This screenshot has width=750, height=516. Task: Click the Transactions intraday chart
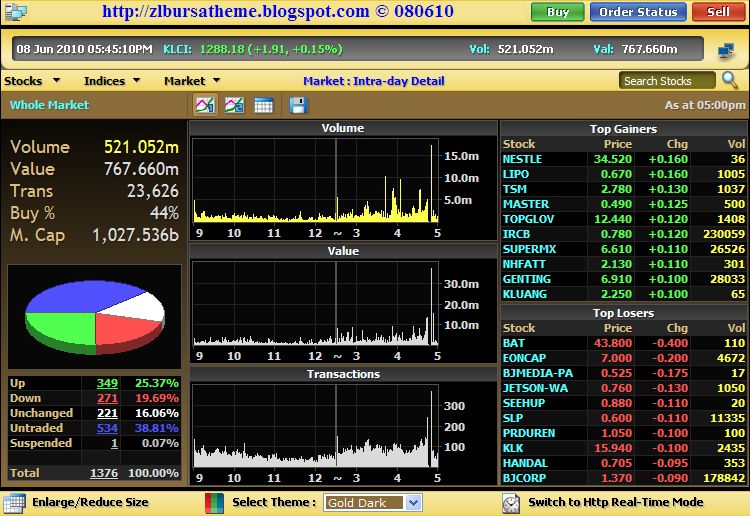[315, 426]
